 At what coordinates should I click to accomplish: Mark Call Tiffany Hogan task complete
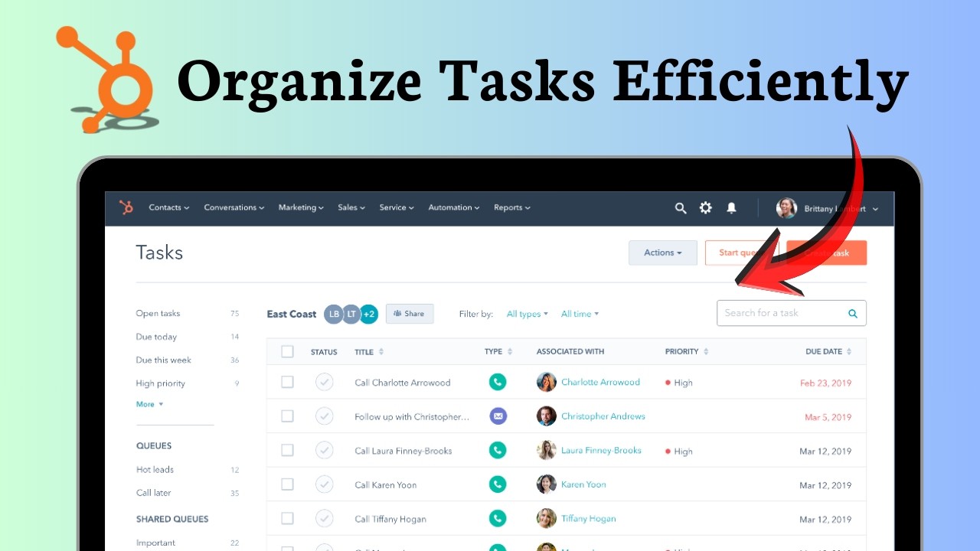coord(325,518)
